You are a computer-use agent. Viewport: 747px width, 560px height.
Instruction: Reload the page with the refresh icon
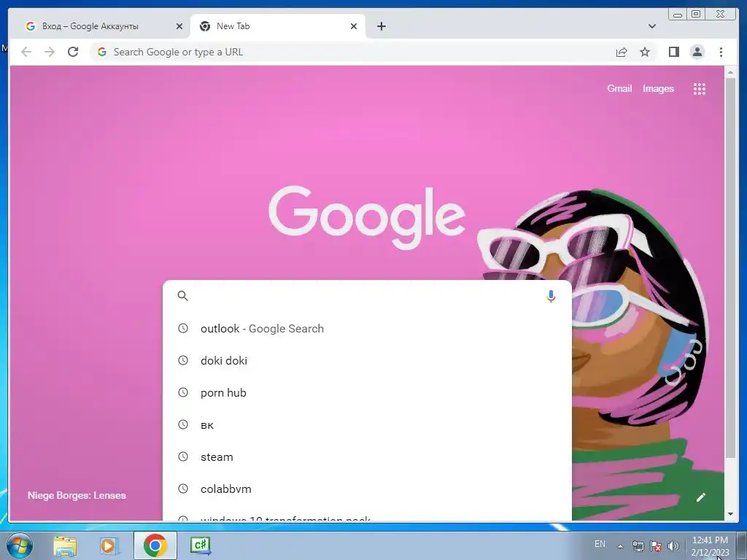[x=73, y=52]
